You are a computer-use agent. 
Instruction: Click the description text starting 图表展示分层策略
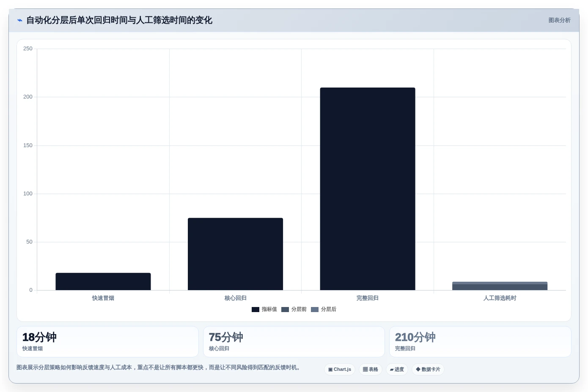coord(159,367)
